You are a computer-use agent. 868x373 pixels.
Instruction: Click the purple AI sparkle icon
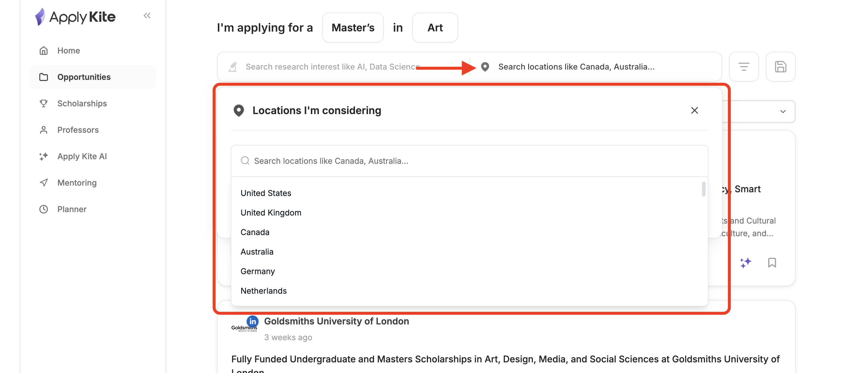[x=745, y=263]
